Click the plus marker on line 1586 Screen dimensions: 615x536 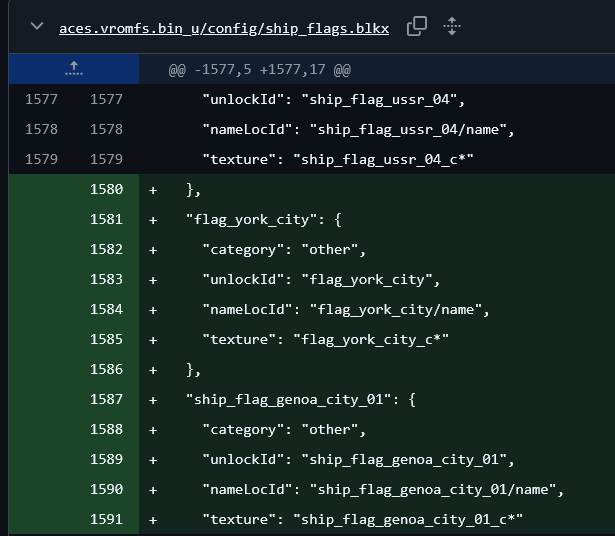[153, 370]
